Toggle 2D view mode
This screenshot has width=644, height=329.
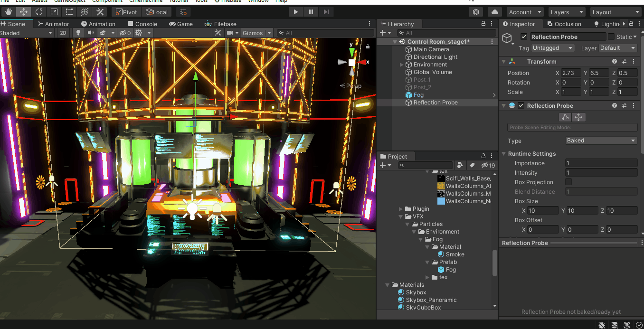click(63, 33)
